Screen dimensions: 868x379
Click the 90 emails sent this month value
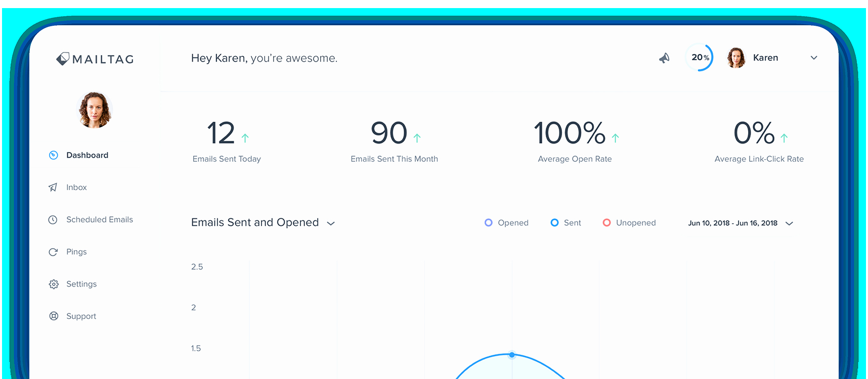(x=389, y=133)
